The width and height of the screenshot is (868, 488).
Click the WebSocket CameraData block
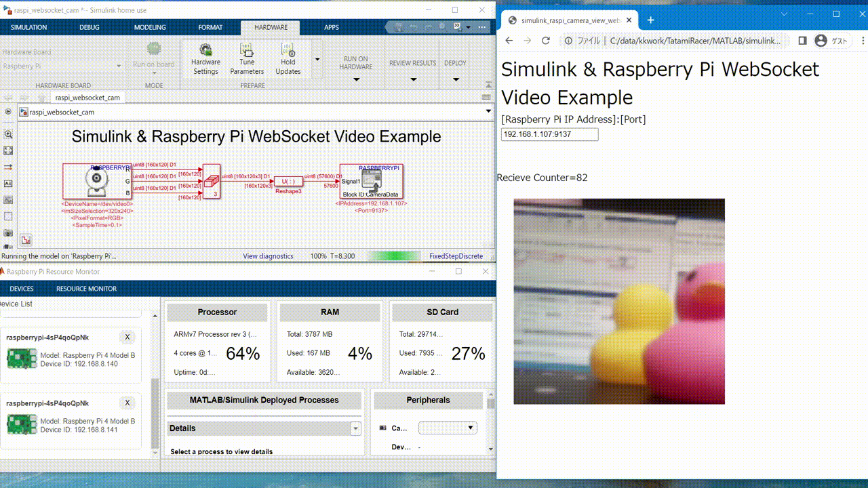[x=371, y=181]
